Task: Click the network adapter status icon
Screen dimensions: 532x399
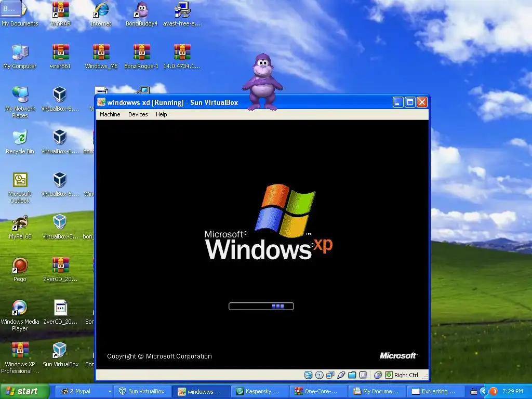Action: 330,375
